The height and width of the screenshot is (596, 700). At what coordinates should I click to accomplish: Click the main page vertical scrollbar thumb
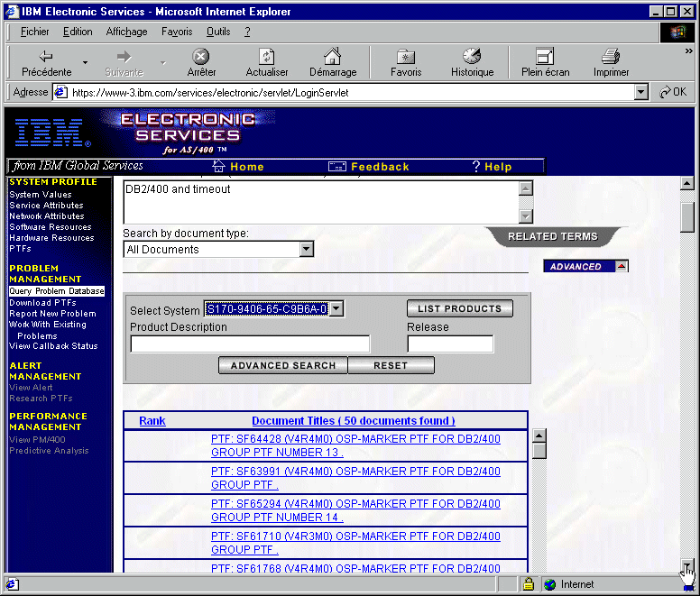point(686,217)
